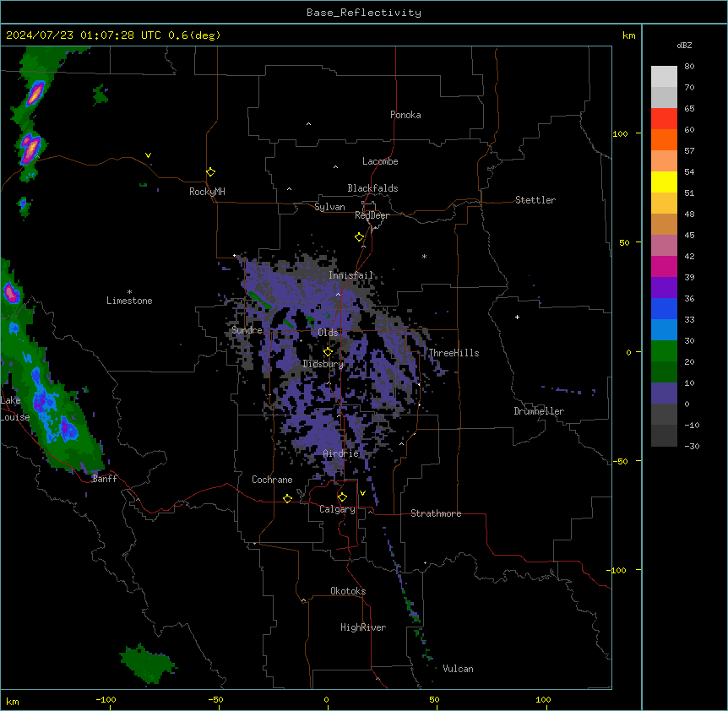728x711 pixels.
Task: Pick the blue 33-36 dBZ legend swatch
Action: [x=664, y=308]
